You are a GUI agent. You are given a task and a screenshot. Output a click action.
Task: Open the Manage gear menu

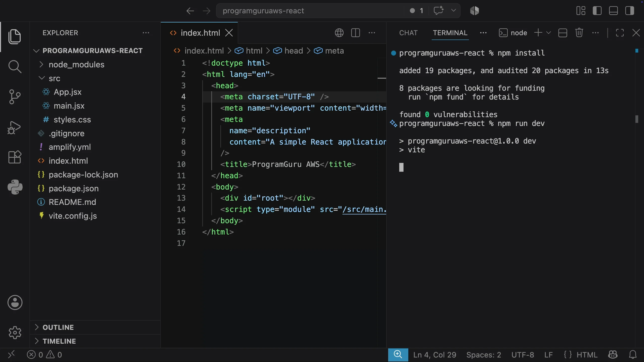pos(15,333)
